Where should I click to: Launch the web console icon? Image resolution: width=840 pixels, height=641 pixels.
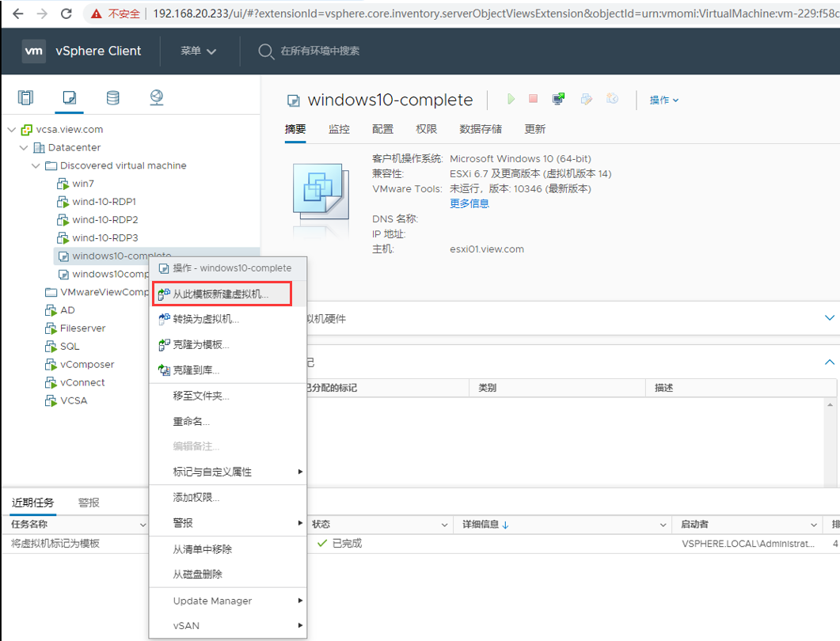(559, 99)
